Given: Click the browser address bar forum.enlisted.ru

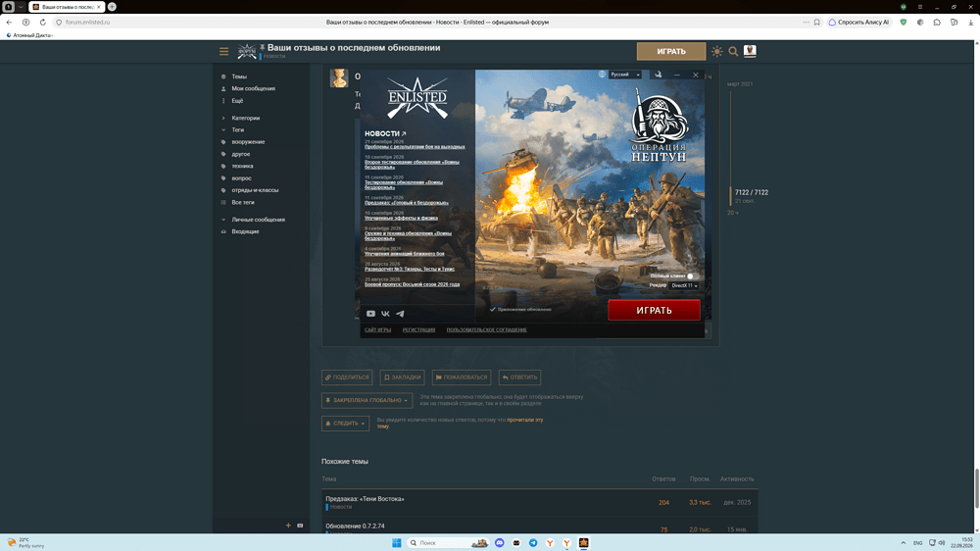Looking at the screenshot, I should pos(87,22).
